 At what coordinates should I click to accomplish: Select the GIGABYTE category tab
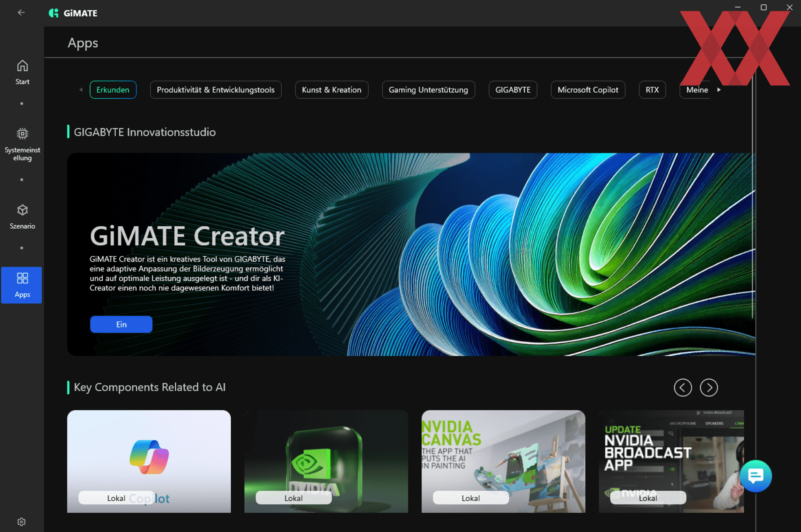(x=513, y=90)
